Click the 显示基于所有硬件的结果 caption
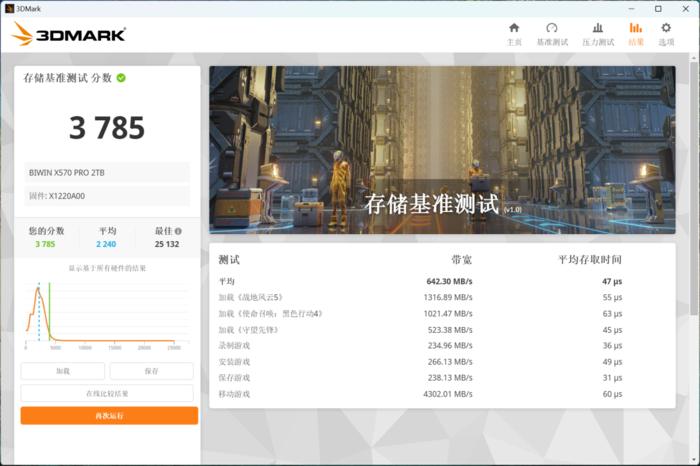The image size is (700, 466). point(107,268)
